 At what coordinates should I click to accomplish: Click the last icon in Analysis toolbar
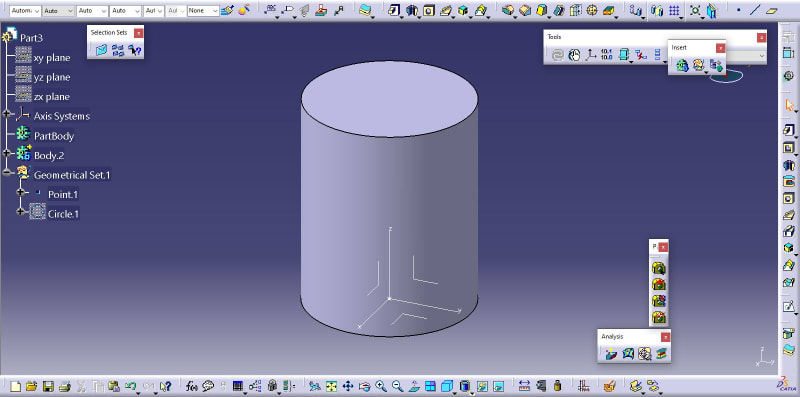tap(661, 353)
